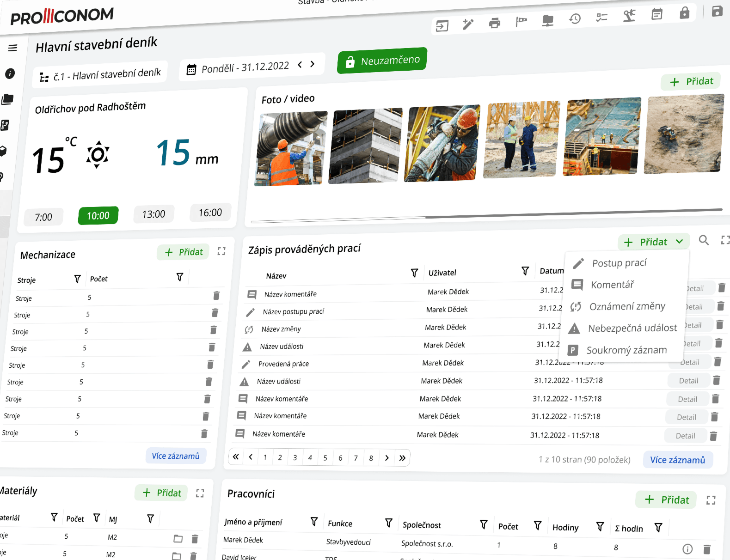Open the checklist toolbar icon
This screenshot has height=560, width=730.
[x=601, y=18]
